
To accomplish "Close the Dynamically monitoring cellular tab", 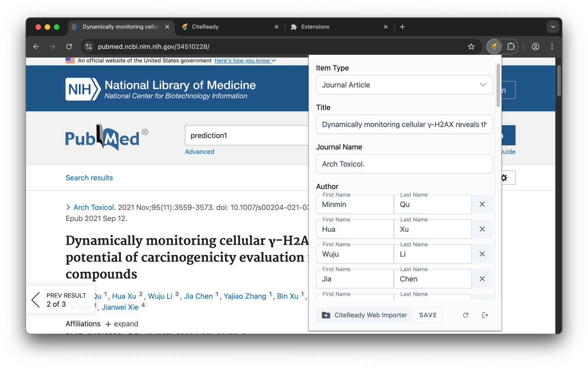I will coord(167,27).
